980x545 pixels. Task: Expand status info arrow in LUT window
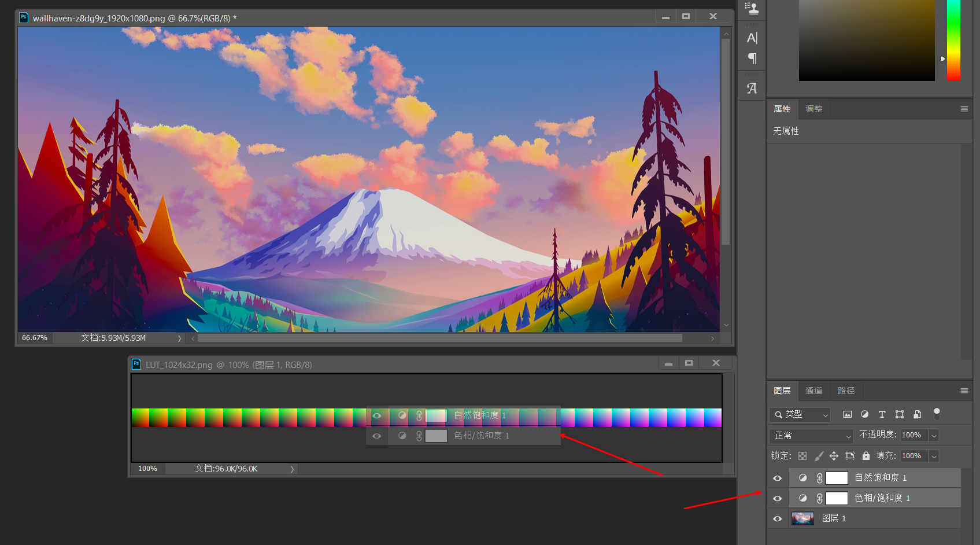pos(292,469)
